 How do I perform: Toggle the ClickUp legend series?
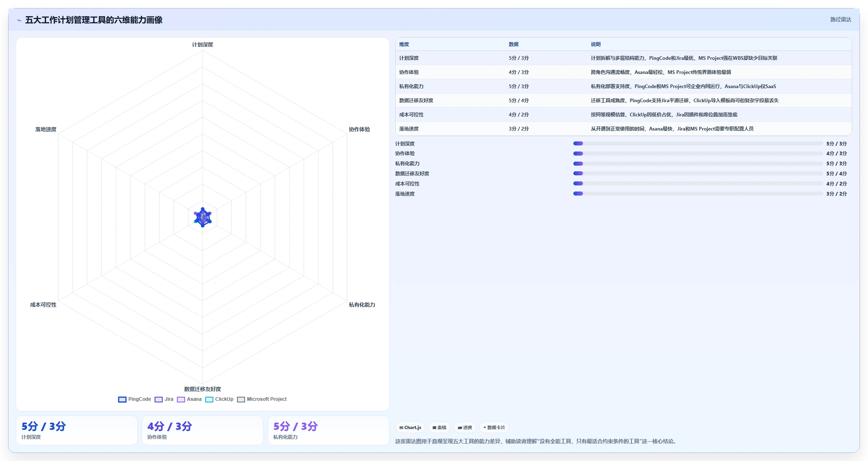tap(219, 399)
